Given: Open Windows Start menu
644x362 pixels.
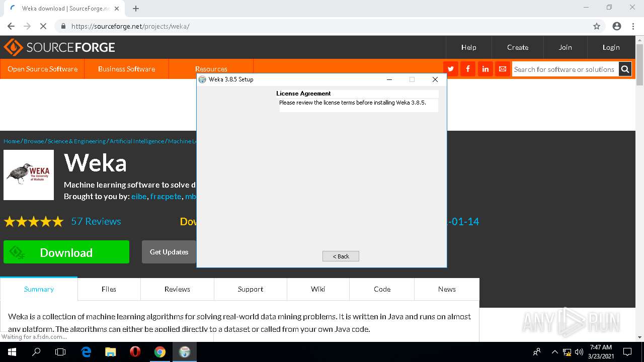Looking at the screenshot, I should tap(12, 352).
